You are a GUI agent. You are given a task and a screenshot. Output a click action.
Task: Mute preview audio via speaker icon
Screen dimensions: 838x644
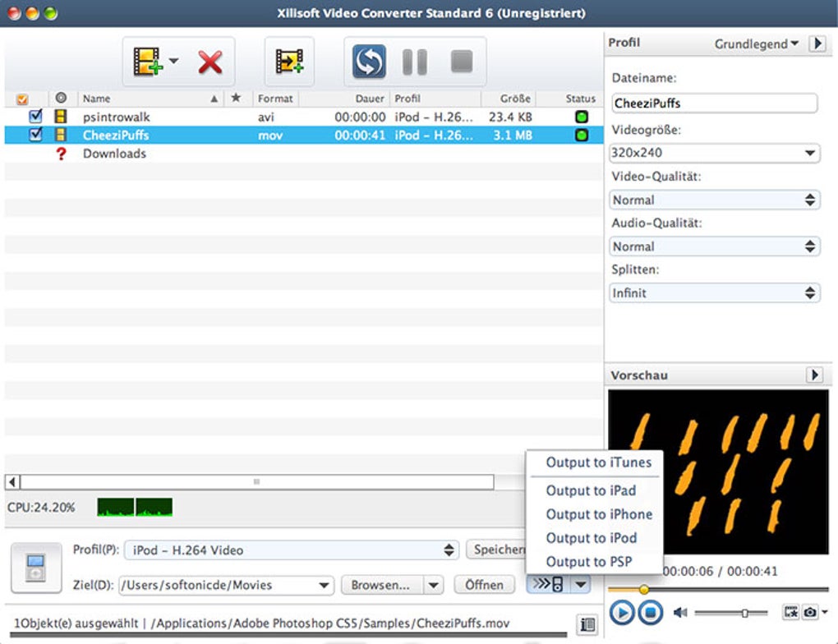679,613
